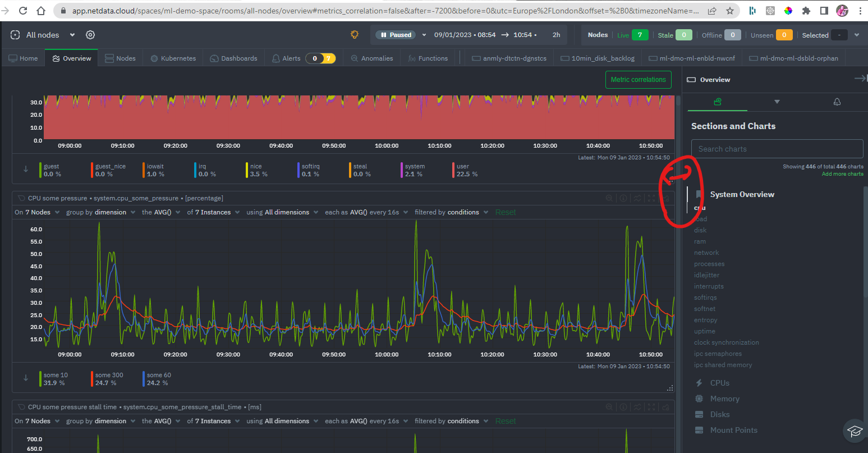Select the bell alerts tab icon in the sidebar
The height and width of the screenshot is (453, 868).
[x=837, y=102]
